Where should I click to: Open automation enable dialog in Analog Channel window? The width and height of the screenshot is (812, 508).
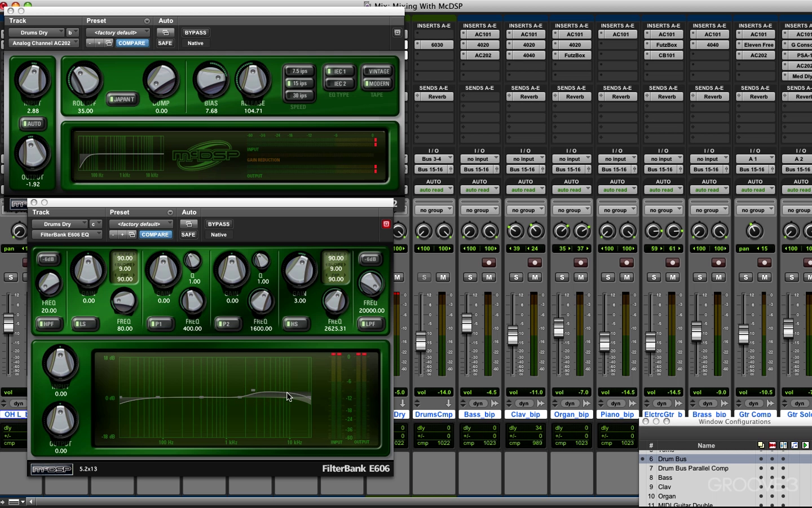[x=165, y=33]
